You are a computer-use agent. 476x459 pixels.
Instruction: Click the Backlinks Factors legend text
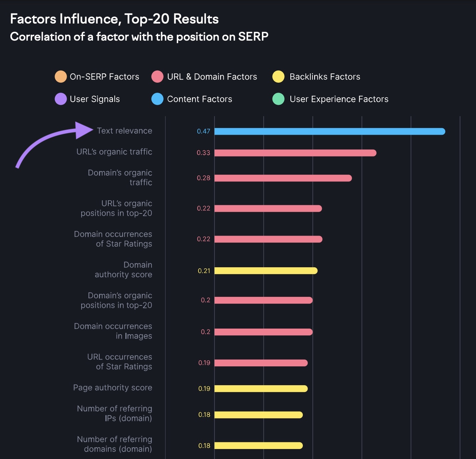tap(325, 77)
